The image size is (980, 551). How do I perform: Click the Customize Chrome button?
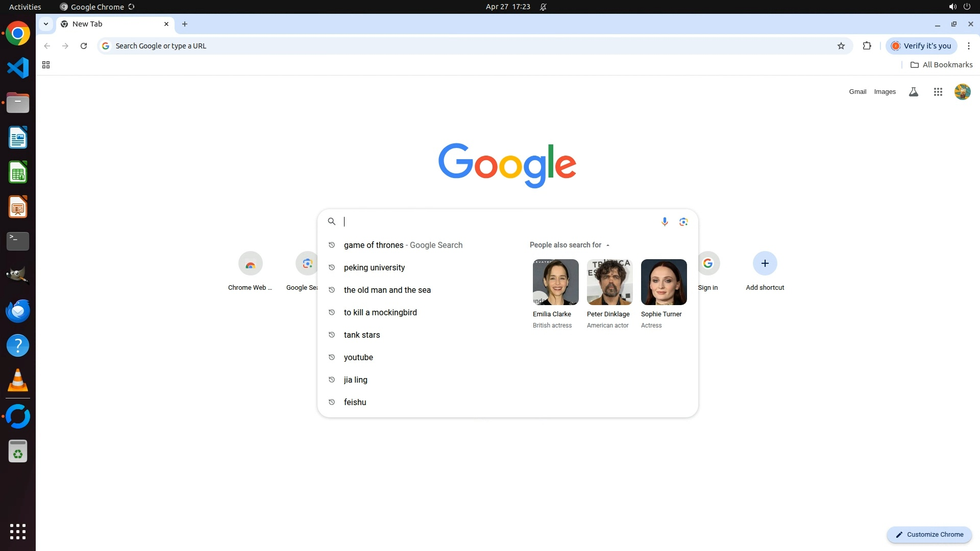[x=929, y=534]
